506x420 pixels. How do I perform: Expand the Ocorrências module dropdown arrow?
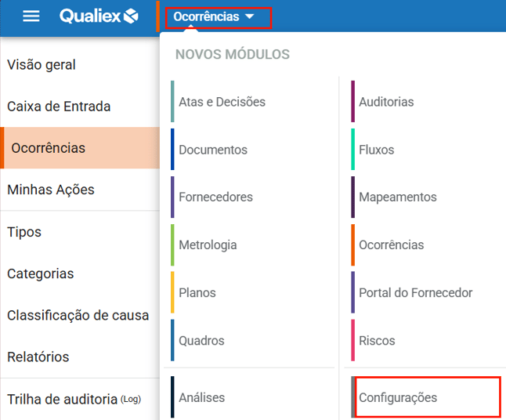click(x=249, y=16)
